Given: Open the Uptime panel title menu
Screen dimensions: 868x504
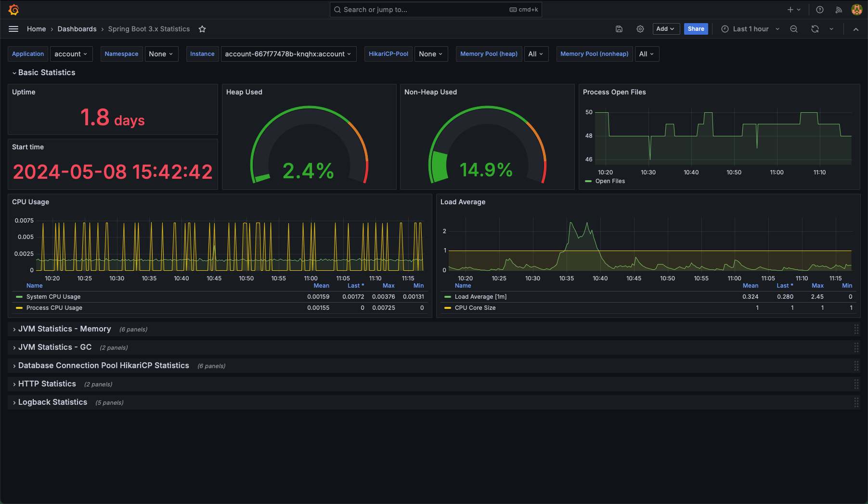Looking at the screenshot, I should point(24,92).
